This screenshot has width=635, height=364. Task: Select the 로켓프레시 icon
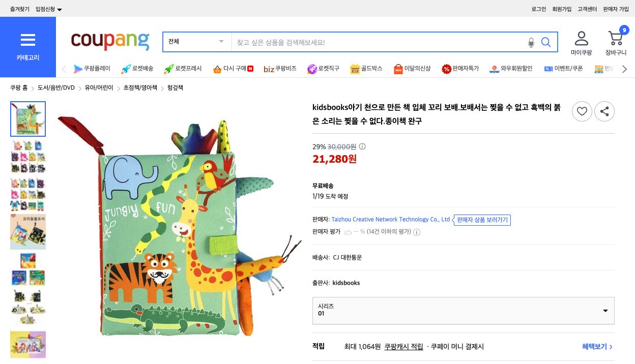(182, 69)
